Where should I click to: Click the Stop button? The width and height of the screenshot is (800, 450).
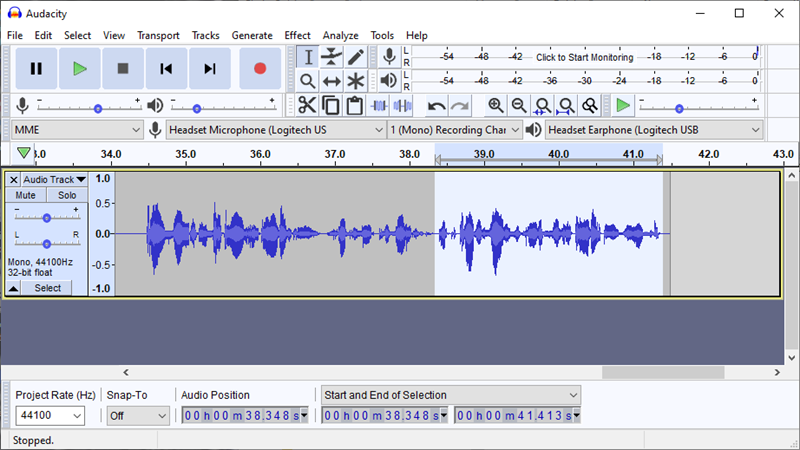point(123,68)
